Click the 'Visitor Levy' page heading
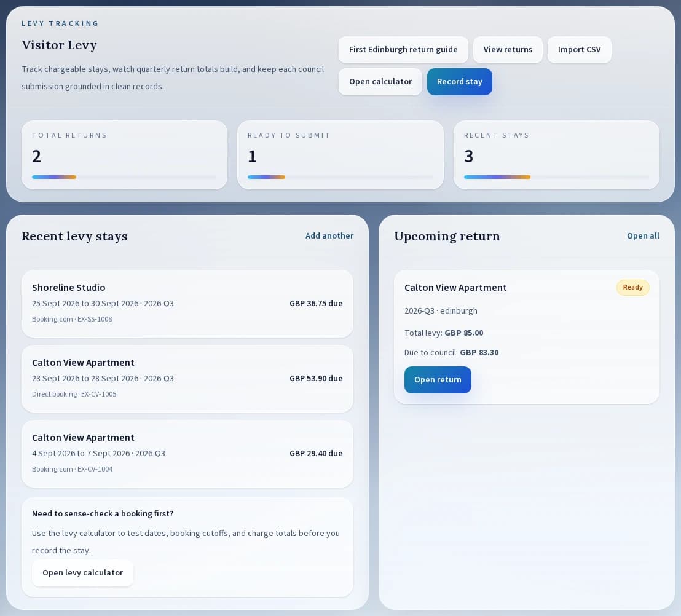Viewport: 681px width, 616px height. 59,45
